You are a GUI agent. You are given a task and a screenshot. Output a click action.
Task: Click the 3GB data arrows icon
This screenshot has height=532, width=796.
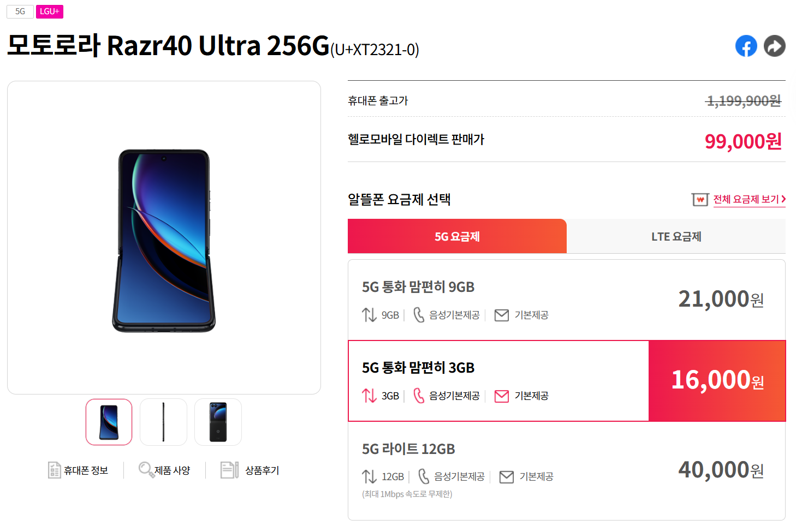pyautogui.click(x=370, y=396)
